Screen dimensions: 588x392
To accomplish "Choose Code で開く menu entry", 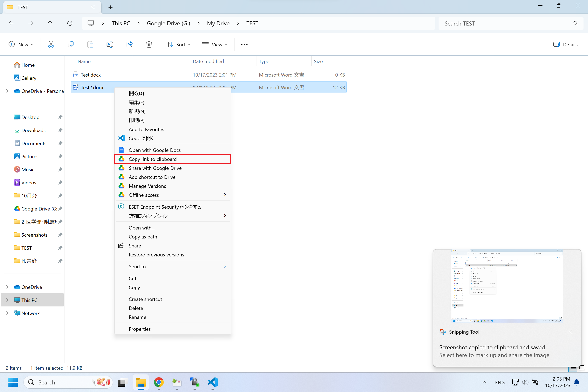I will pos(173,138).
